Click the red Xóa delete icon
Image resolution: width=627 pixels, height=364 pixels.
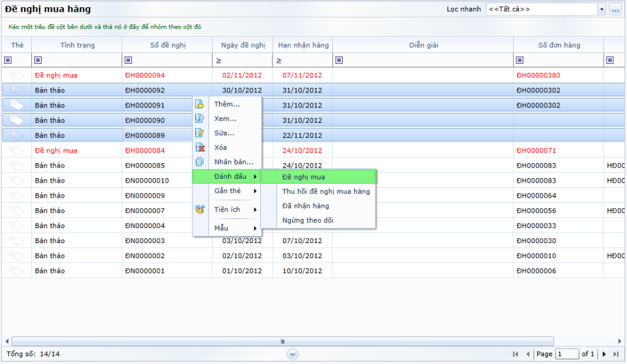tap(200, 148)
